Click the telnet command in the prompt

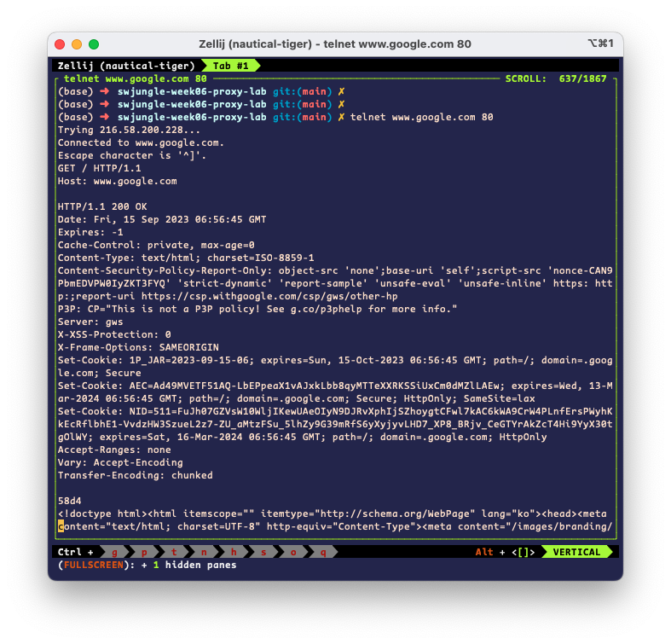[421, 118]
